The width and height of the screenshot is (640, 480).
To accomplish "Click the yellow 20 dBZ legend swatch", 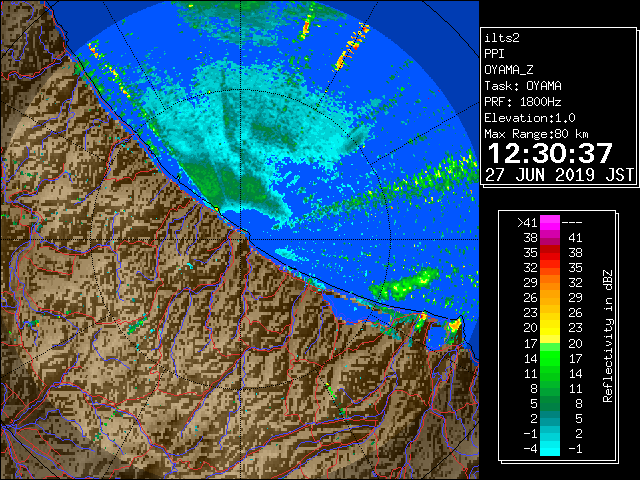I will tap(550, 328).
